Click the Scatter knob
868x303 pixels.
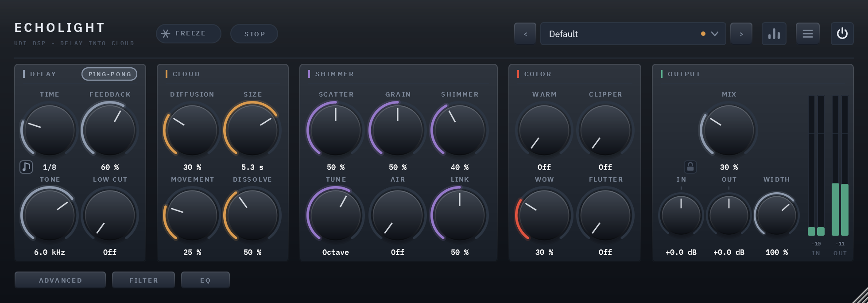pyautogui.click(x=336, y=130)
